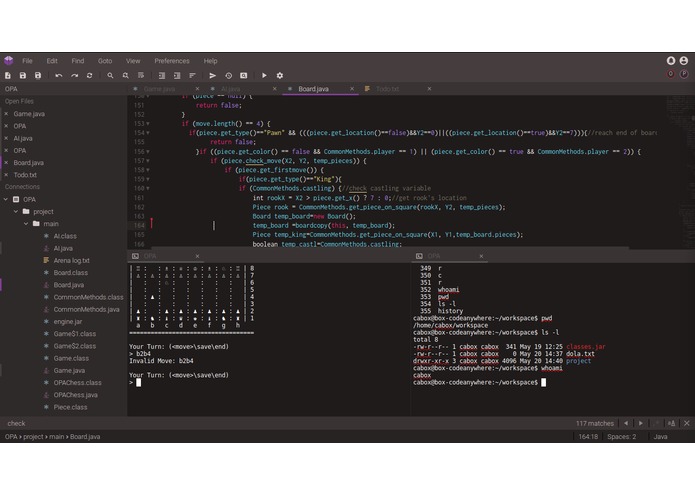Fold code at line 159 arrow

148,179
